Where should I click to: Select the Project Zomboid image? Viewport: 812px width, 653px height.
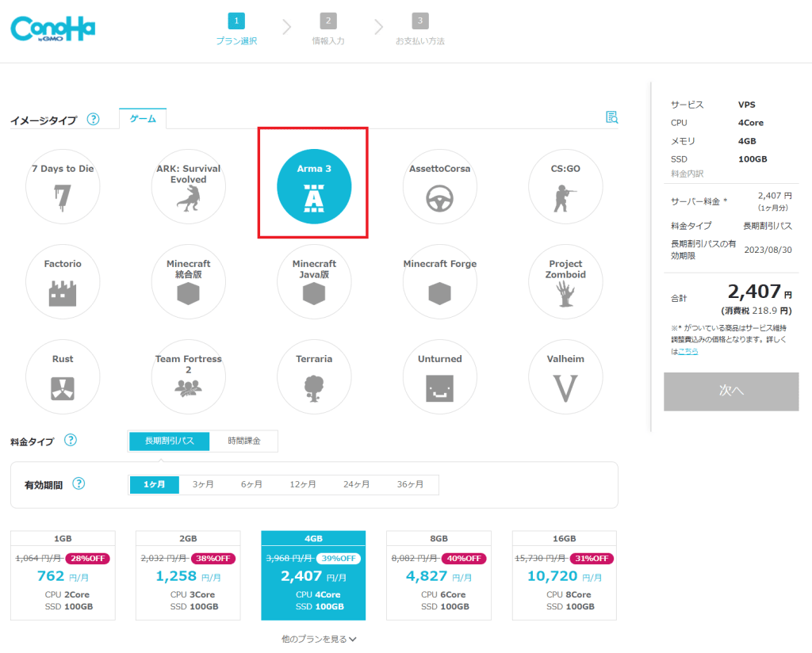coord(565,282)
